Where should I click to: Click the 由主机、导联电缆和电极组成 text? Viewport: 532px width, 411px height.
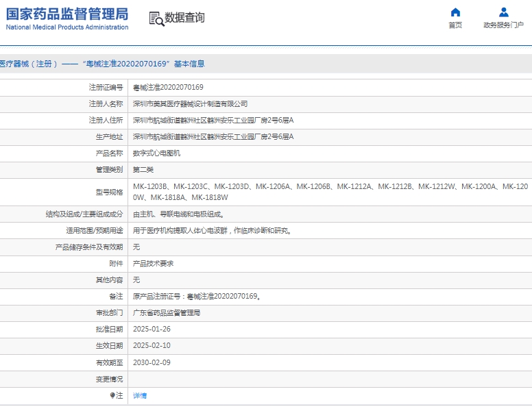click(178, 214)
